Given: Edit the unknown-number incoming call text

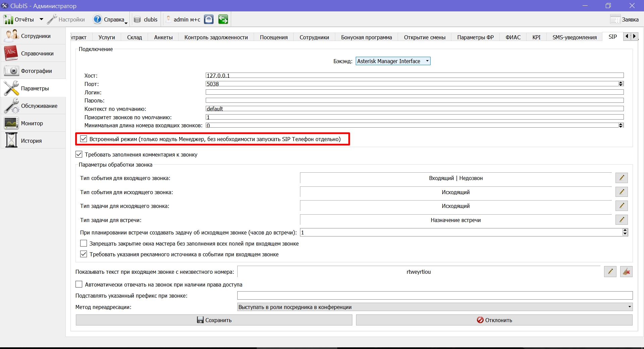Looking at the screenshot, I should point(610,271).
